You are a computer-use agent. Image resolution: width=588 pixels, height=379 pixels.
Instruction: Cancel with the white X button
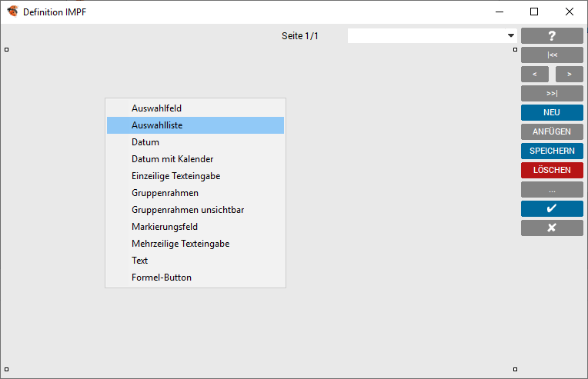click(552, 228)
